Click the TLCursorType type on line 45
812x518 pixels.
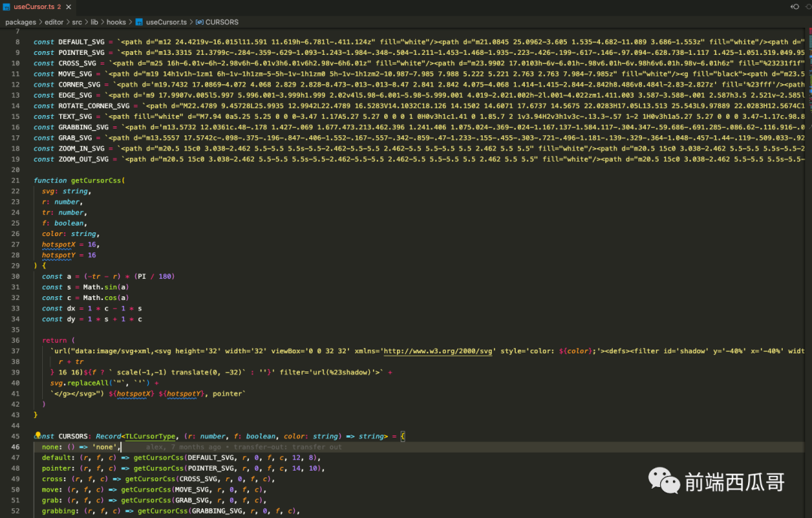click(x=150, y=436)
